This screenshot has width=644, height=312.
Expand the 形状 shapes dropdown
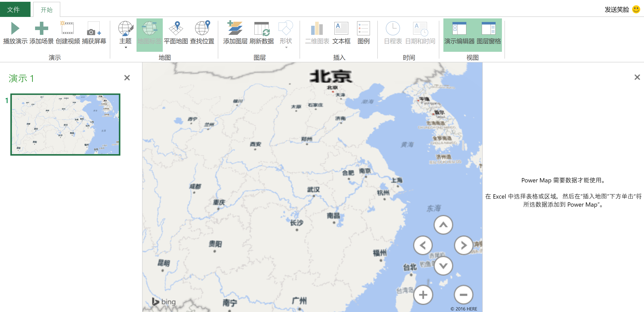286,35
